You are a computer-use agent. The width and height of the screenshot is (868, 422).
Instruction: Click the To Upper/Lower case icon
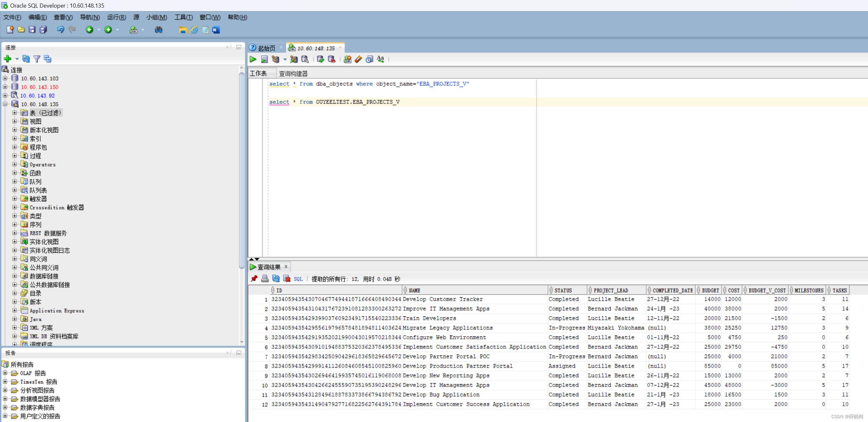coord(380,60)
